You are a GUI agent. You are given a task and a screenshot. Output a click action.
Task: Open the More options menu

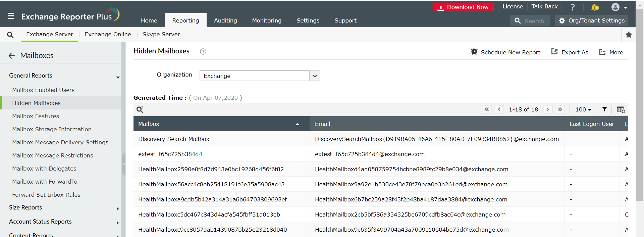611,52
